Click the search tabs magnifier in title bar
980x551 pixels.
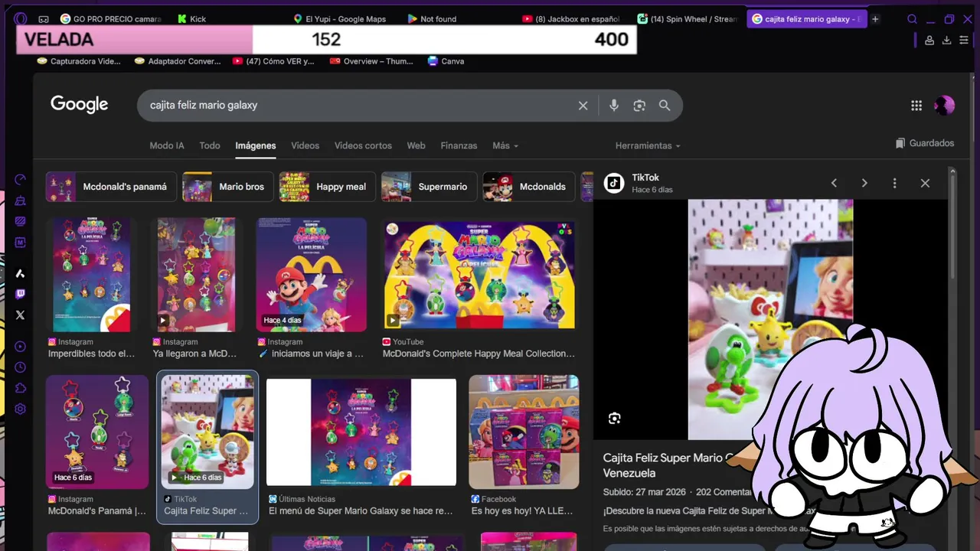912,19
